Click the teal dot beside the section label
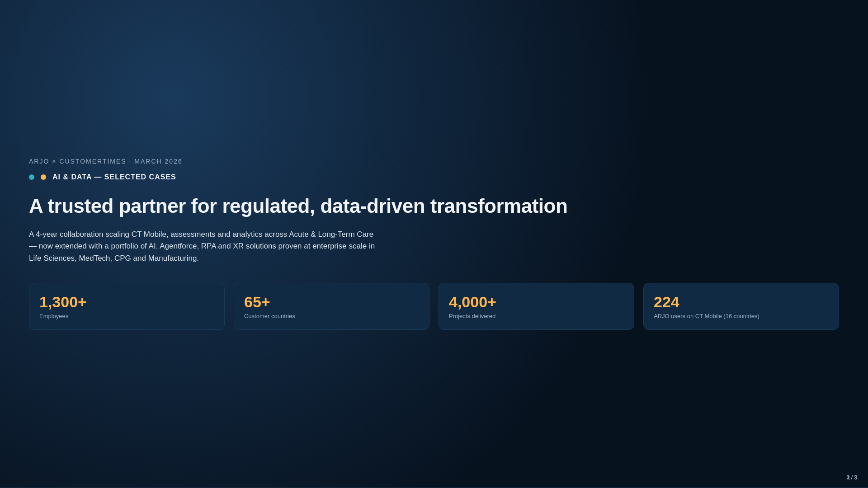The width and height of the screenshot is (868, 488). (x=32, y=177)
